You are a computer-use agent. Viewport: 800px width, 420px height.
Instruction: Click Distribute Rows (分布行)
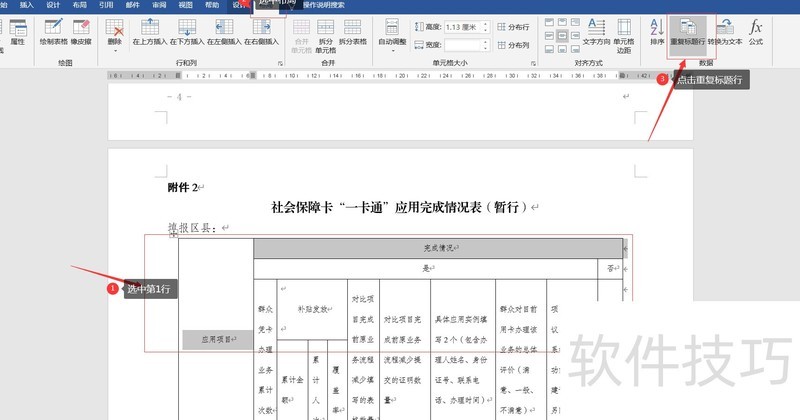[514, 27]
